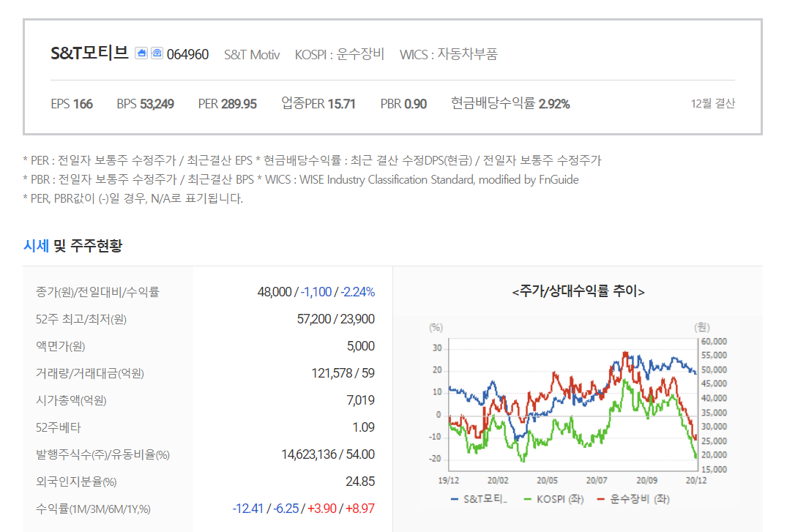Click the EPS 166 value
The image size is (787, 532).
[x=72, y=104]
